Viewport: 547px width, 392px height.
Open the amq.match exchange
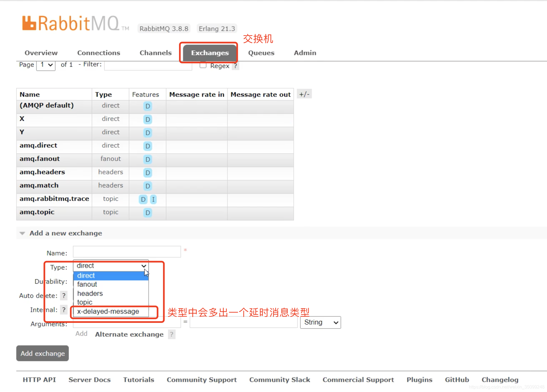point(39,185)
